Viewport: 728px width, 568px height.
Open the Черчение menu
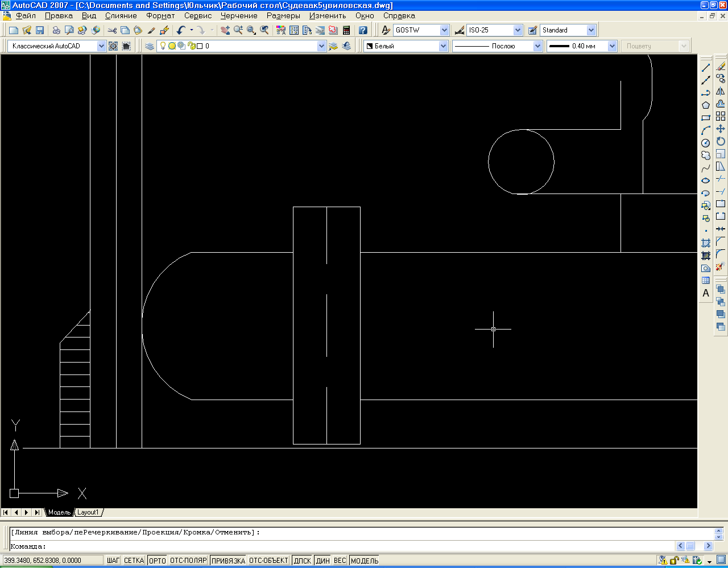coord(239,16)
